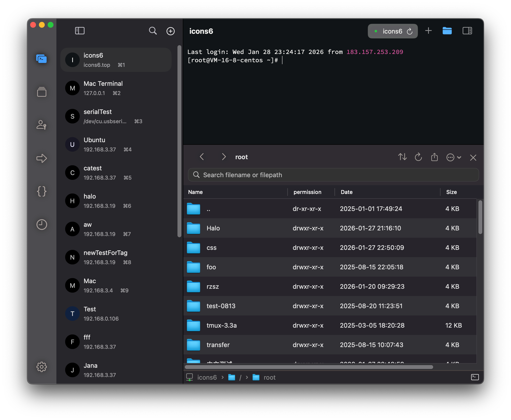
Task: Toggle the left sidebar panel
Action: 80,31
